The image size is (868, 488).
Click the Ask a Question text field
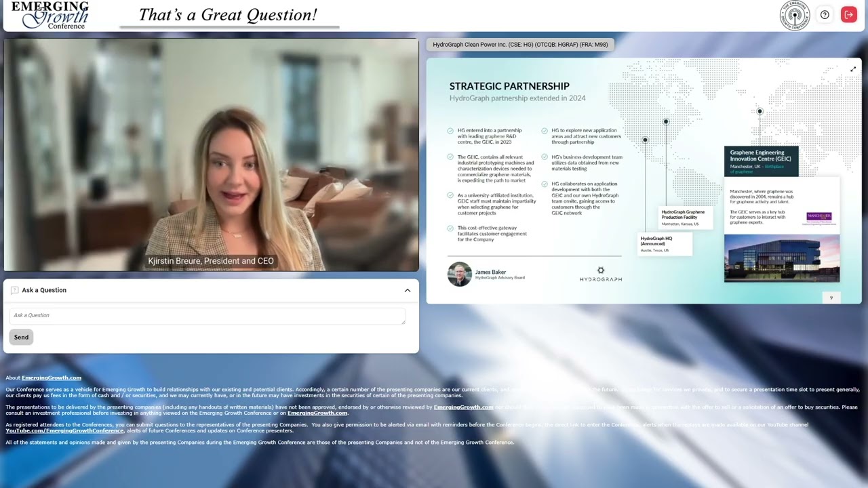point(208,315)
